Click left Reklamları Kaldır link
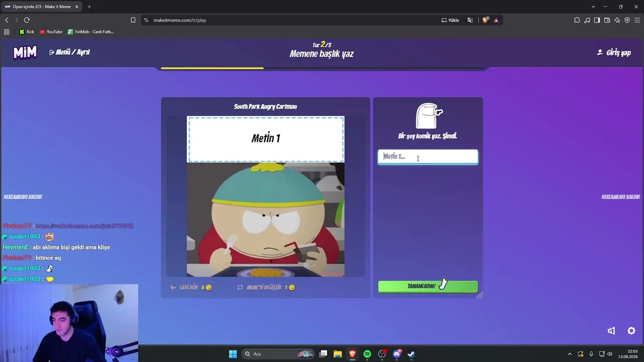Image resolution: width=644 pixels, height=362 pixels. (23, 197)
